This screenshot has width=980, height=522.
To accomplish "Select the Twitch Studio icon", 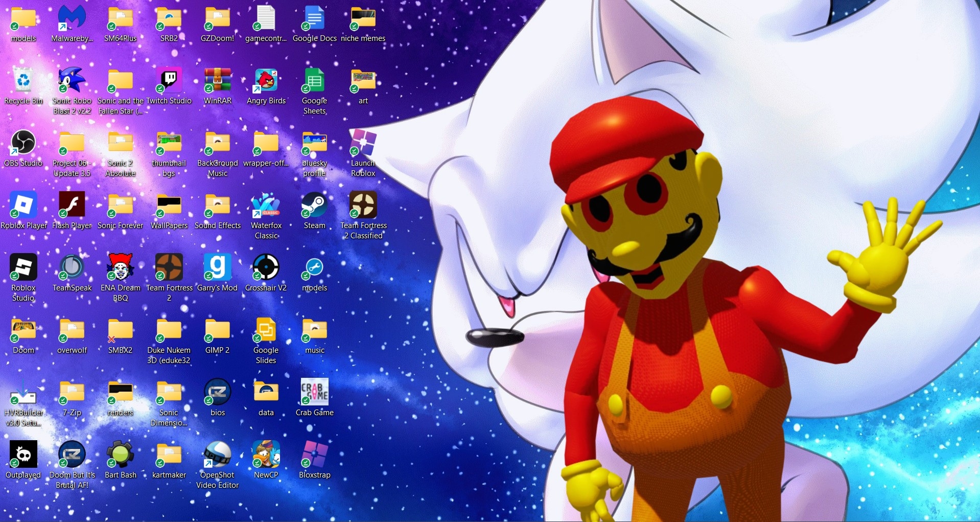I will click(169, 81).
